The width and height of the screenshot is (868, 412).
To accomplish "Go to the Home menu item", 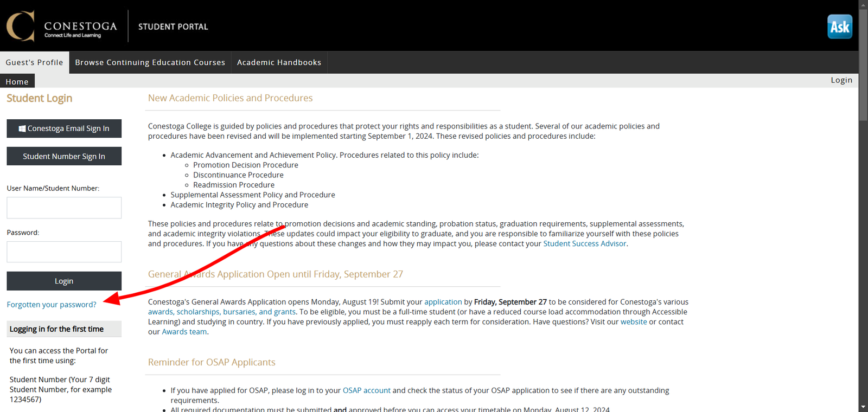I will pyautogui.click(x=17, y=81).
